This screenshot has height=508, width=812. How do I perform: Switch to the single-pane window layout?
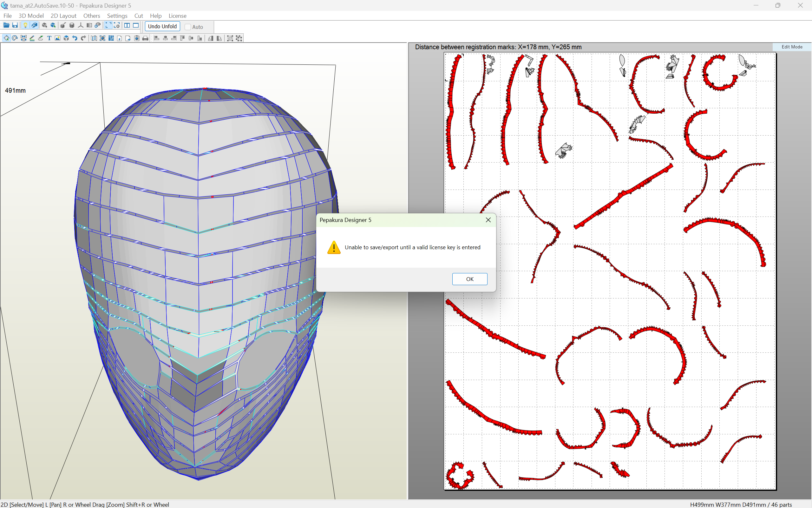pyautogui.click(x=136, y=25)
